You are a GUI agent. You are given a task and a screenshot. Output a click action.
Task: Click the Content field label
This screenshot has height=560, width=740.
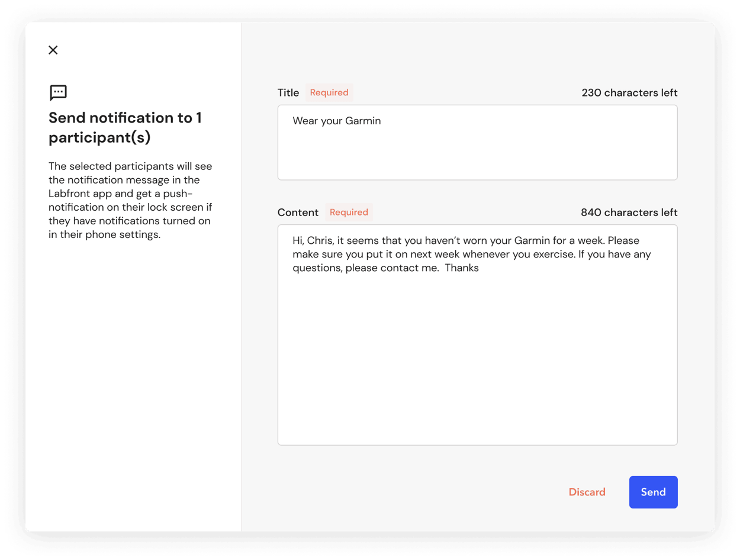(x=298, y=213)
